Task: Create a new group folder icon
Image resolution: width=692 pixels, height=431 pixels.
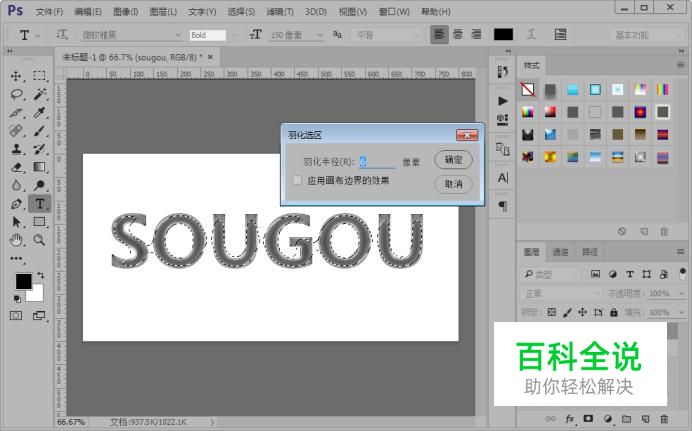Action: click(626, 419)
